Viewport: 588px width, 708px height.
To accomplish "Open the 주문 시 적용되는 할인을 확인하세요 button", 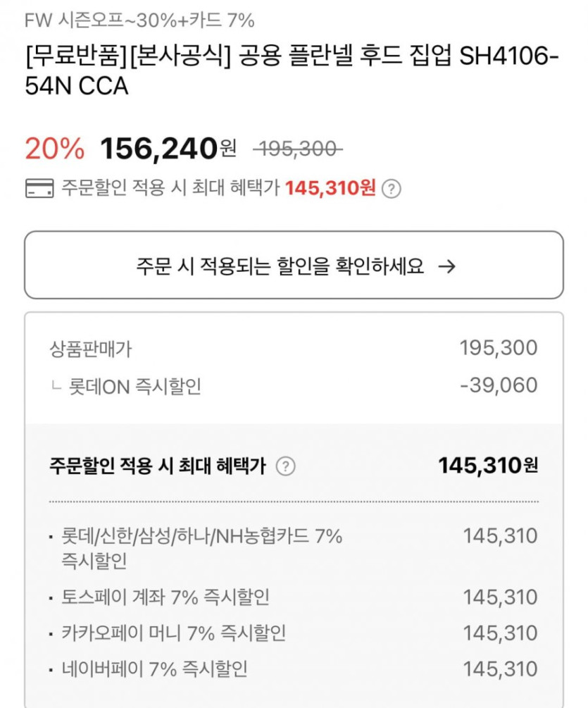I will (x=294, y=266).
